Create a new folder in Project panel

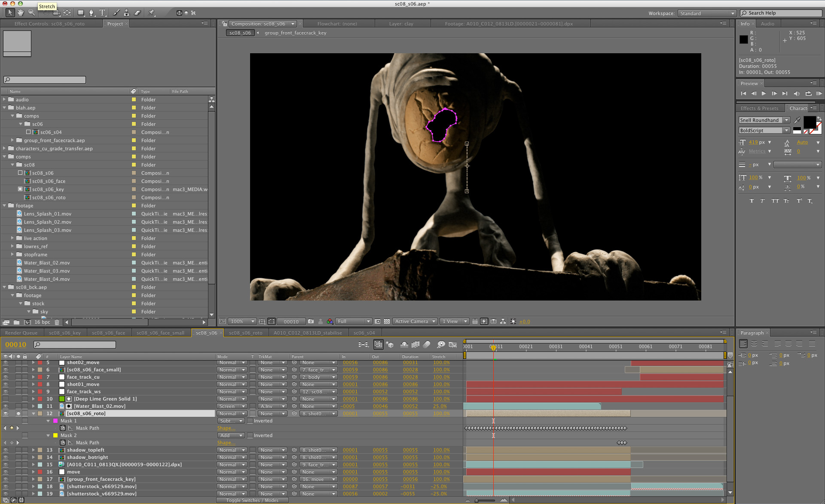coord(16,322)
